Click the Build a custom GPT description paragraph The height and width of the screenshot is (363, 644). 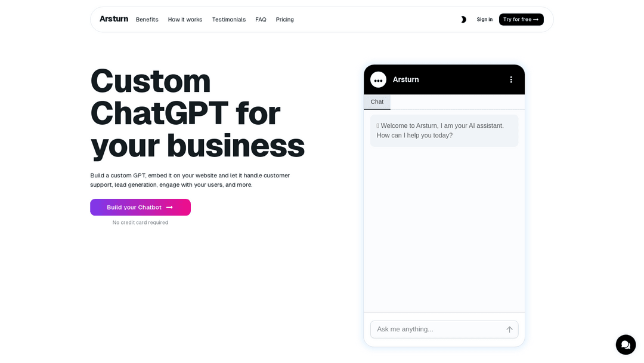[190, 180]
